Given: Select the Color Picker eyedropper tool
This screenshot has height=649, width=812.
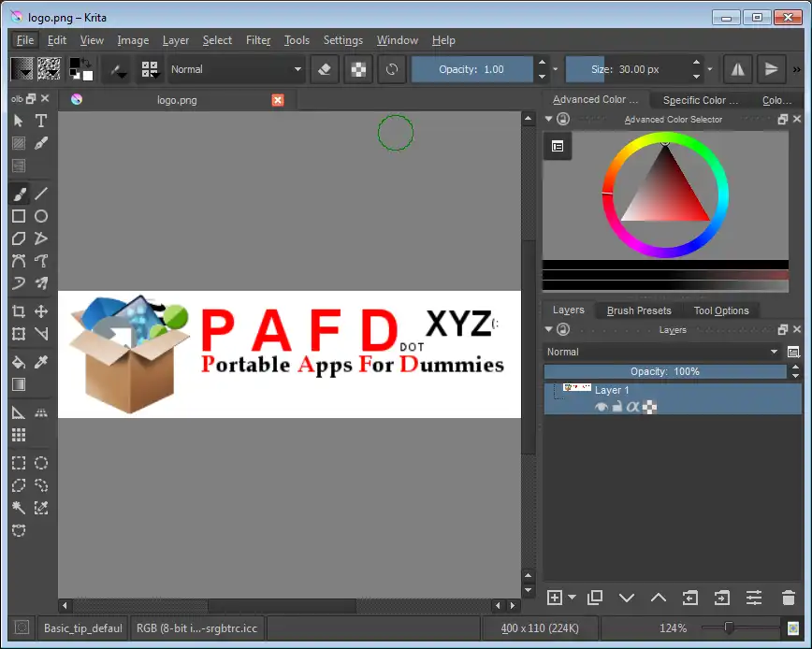Looking at the screenshot, I should [x=41, y=362].
